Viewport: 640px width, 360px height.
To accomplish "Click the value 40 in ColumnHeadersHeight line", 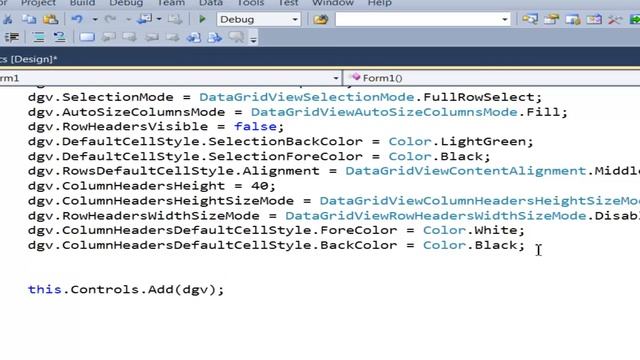I will (260, 186).
